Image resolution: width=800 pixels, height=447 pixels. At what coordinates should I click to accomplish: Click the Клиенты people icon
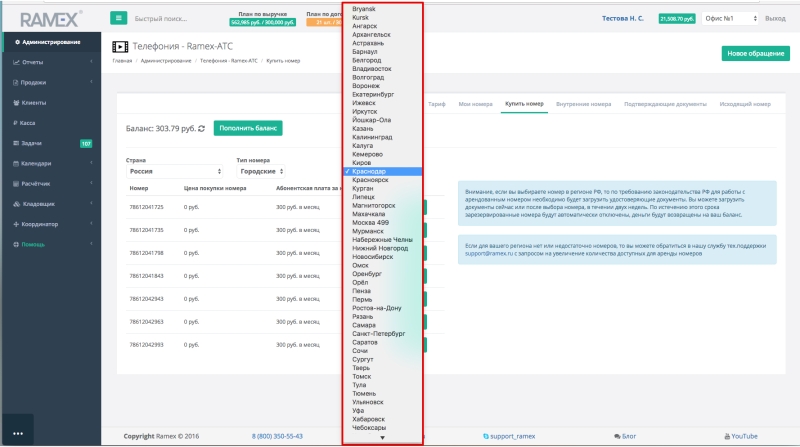click(x=16, y=103)
